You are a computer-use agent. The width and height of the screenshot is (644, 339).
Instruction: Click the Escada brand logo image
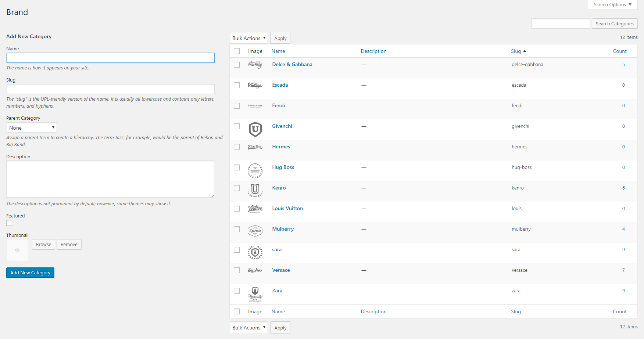(x=255, y=85)
